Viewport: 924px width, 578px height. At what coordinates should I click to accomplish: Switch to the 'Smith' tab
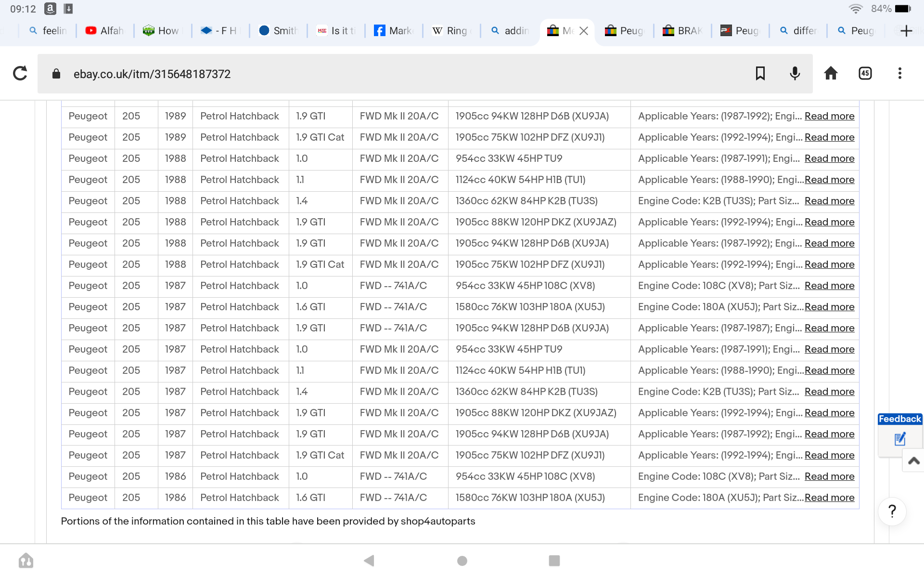click(x=278, y=31)
